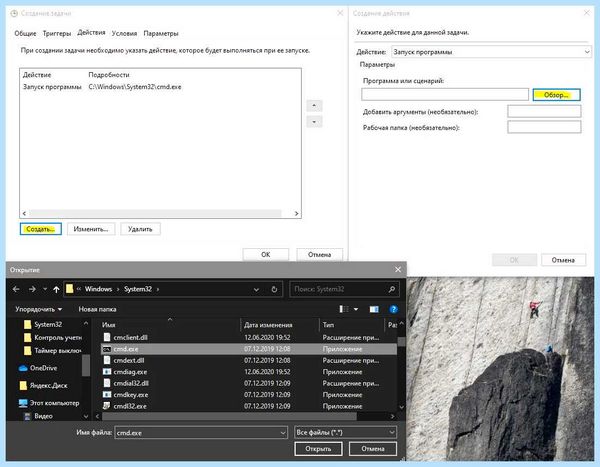The width and height of the screenshot is (600, 467).
Task: Toggle the preview pane icon
Action: [374, 309]
